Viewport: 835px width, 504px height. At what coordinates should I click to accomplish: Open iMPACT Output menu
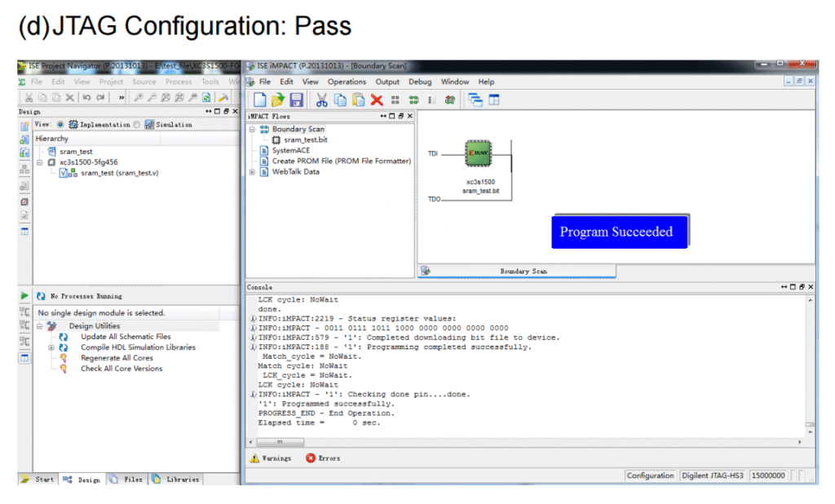387,82
